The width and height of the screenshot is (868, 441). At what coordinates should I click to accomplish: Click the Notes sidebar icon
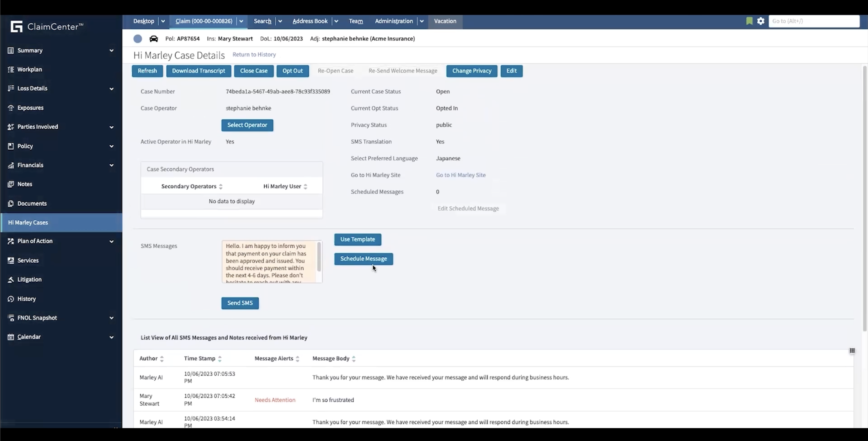(11, 184)
